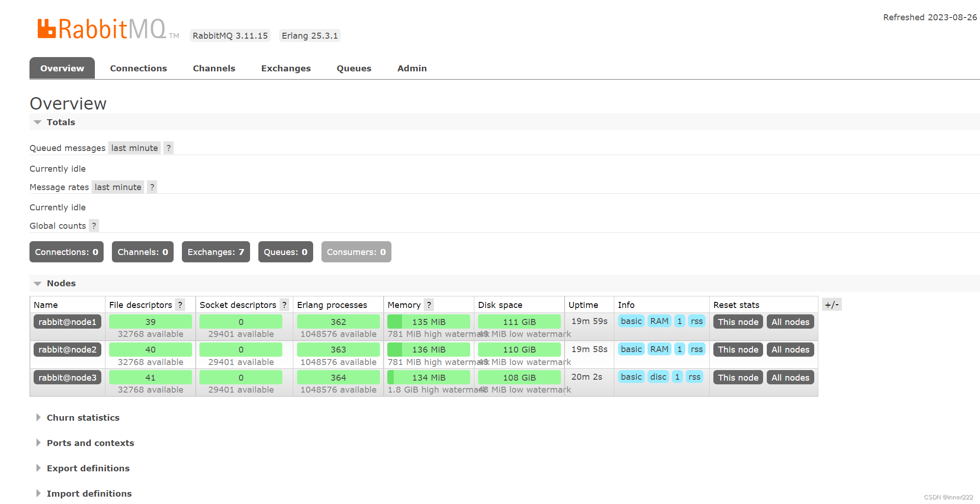
Task: Open the Admin tab
Action: (x=412, y=68)
